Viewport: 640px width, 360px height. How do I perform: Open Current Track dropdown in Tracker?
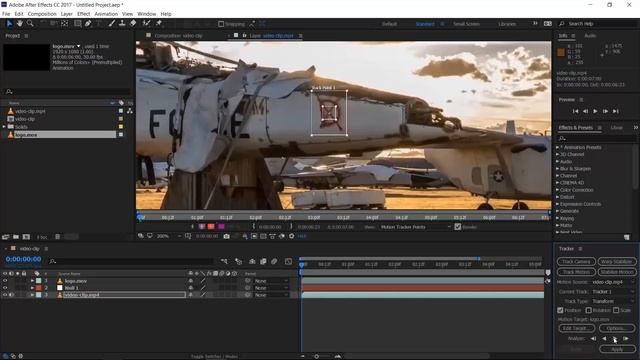613,291
